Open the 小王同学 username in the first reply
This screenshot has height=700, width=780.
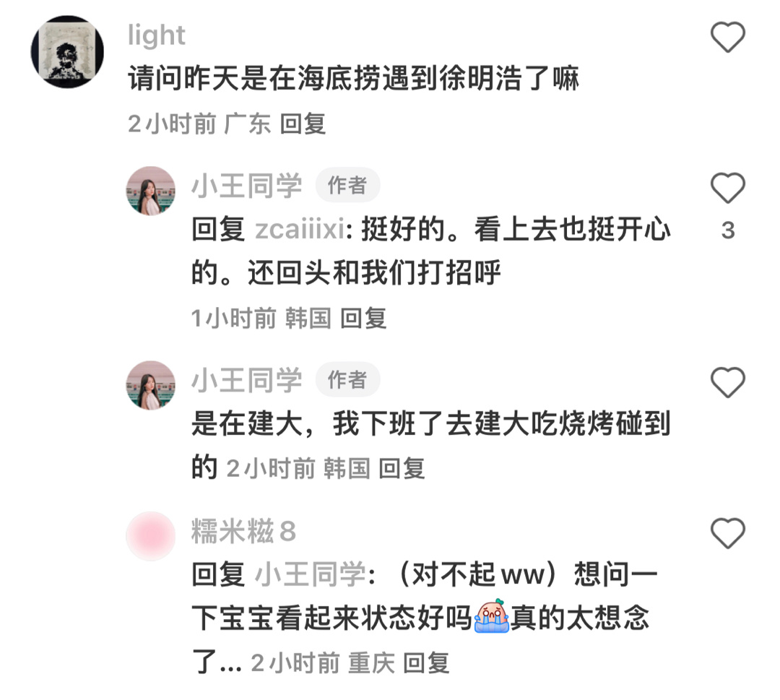click(247, 186)
